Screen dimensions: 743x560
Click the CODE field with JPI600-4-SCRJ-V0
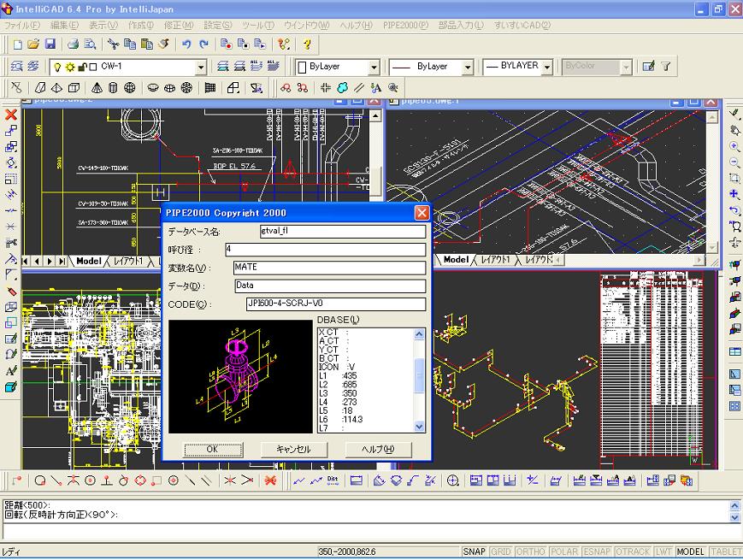coord(336,304)
